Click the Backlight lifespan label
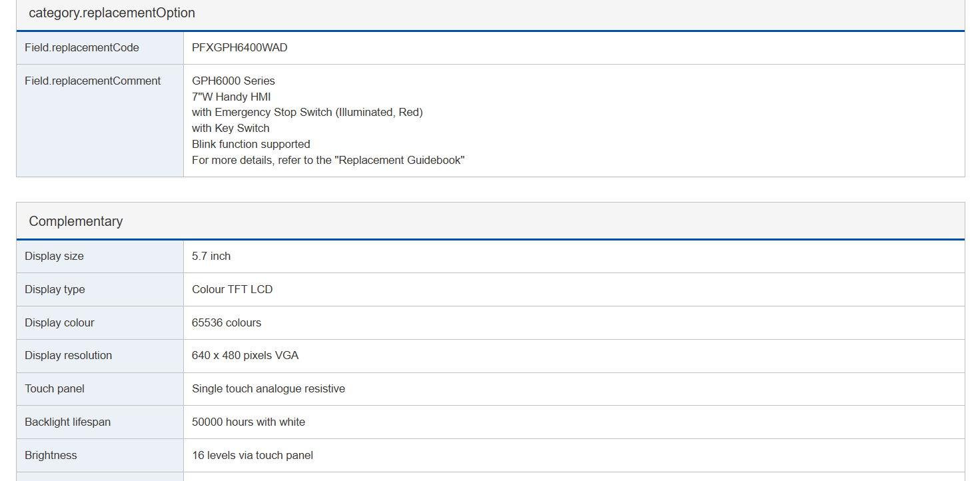 click(x=67, y=422)
